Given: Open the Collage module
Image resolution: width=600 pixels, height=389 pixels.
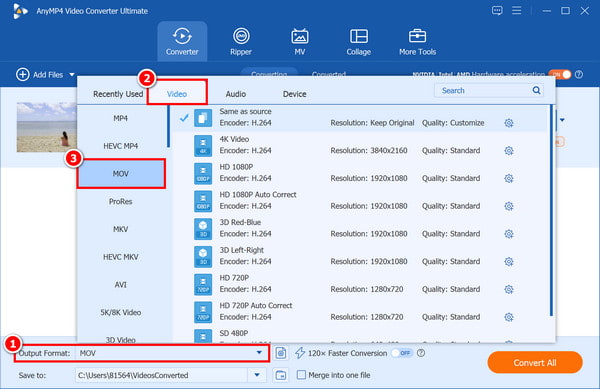Looking at the screenshot, I should click(x=359, y=41).
